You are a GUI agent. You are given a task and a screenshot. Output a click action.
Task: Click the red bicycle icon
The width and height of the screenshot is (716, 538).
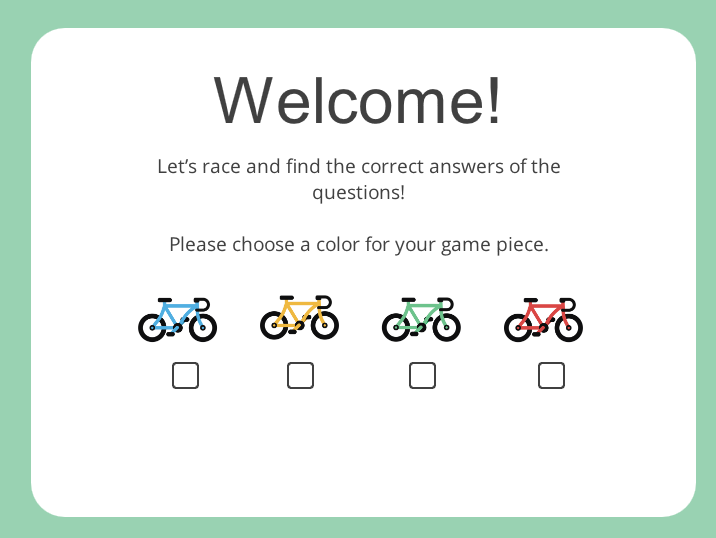point(543,319)
